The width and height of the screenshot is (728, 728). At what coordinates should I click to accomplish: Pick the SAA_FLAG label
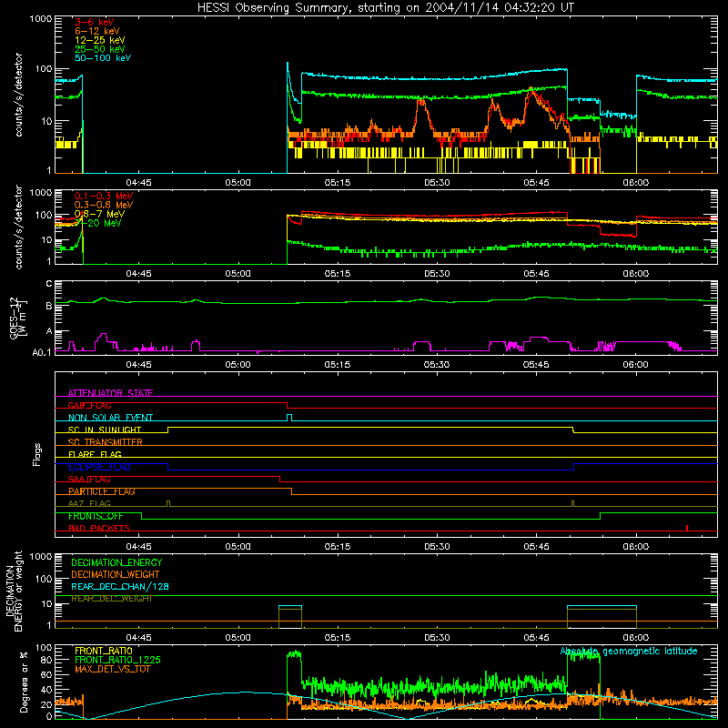tap(89, 480)
